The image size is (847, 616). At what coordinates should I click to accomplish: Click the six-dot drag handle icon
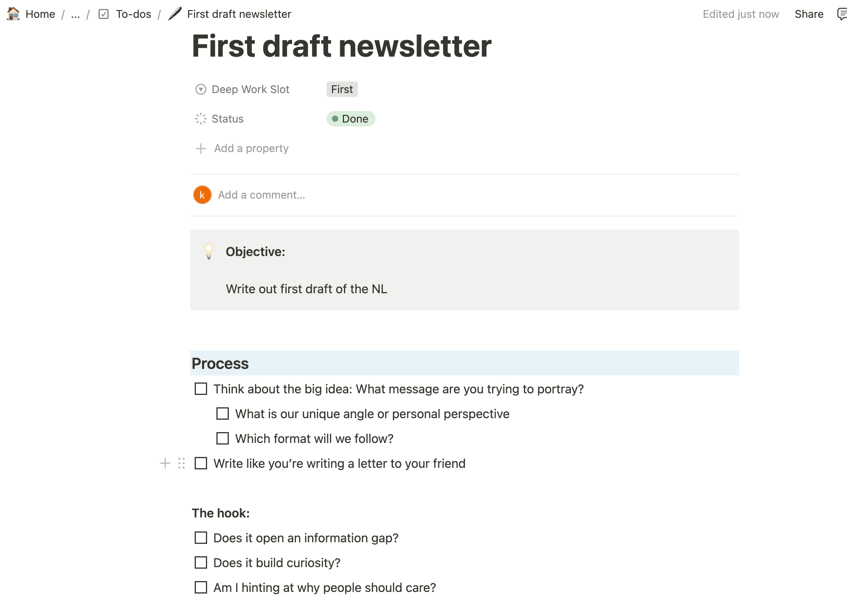(181, 463)
